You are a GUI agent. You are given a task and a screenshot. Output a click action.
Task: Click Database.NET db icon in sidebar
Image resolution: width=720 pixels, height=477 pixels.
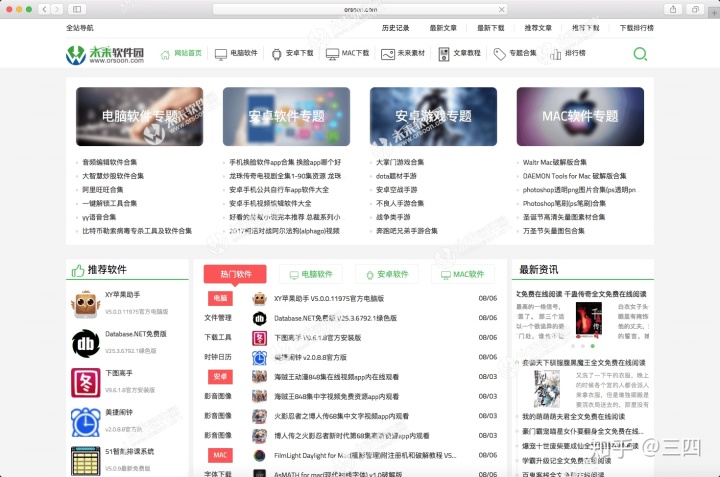(x=85, y=343)
